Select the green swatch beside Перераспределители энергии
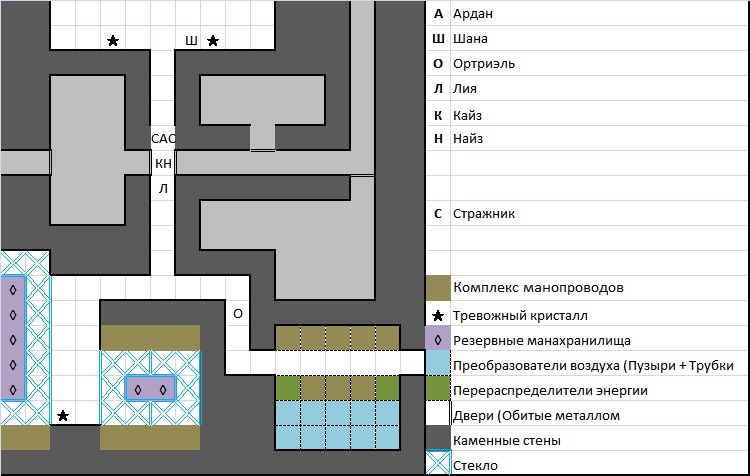The height and width of the screenshot is (476, 750). 438,388
